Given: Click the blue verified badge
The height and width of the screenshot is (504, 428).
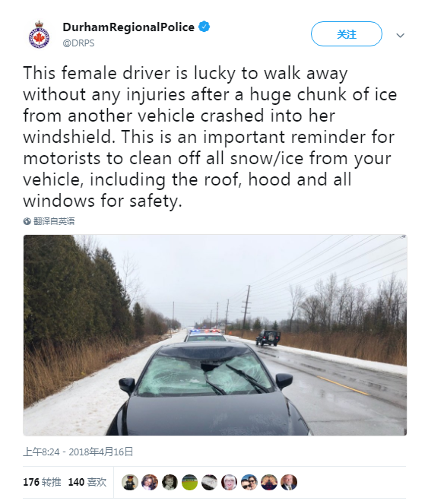Looking at the screenshot, I should click(x=204, y=27).
